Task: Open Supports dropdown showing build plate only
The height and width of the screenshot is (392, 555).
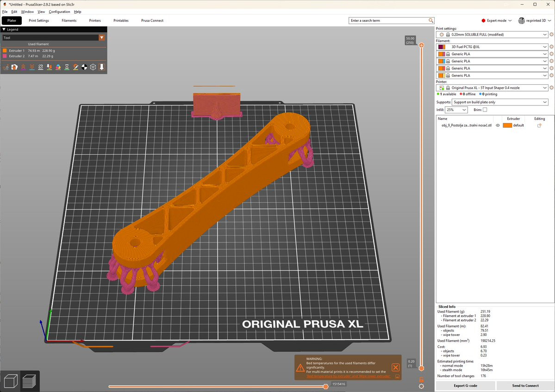Action: click(x=500, y=102)
